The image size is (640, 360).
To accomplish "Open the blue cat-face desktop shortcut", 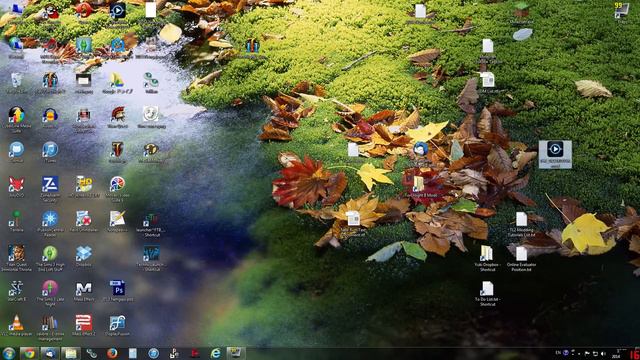I will (16, 150).
